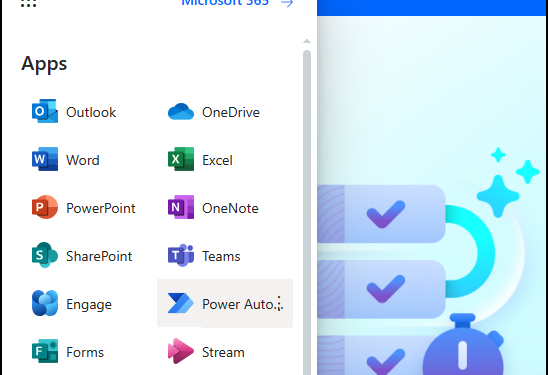
Task: Open the Excel app icon
Action: click(x=181, y=159)
